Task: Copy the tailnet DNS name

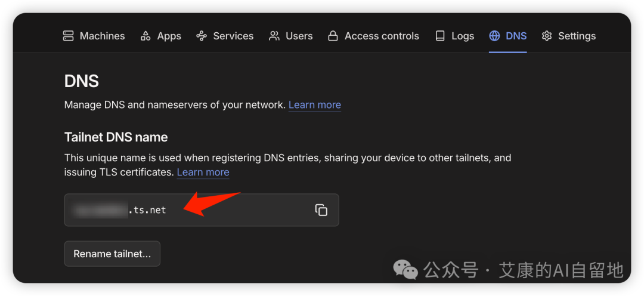Action: click(321, 210)
